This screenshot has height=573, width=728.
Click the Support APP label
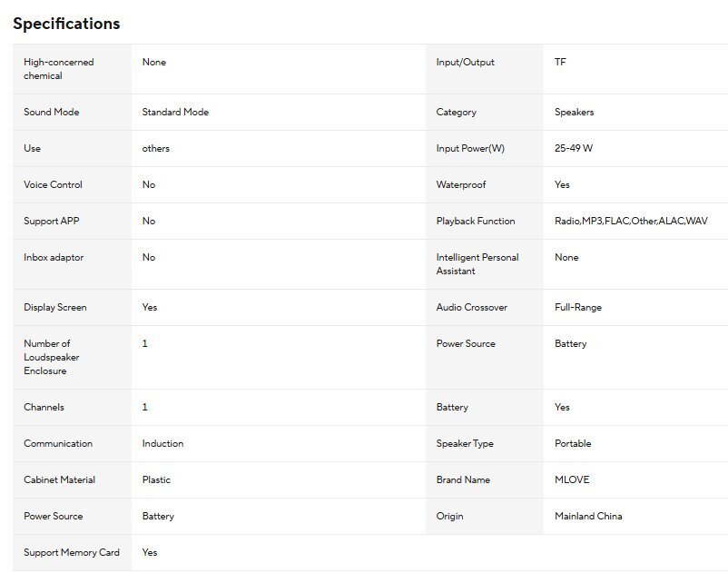click(51, 222)
